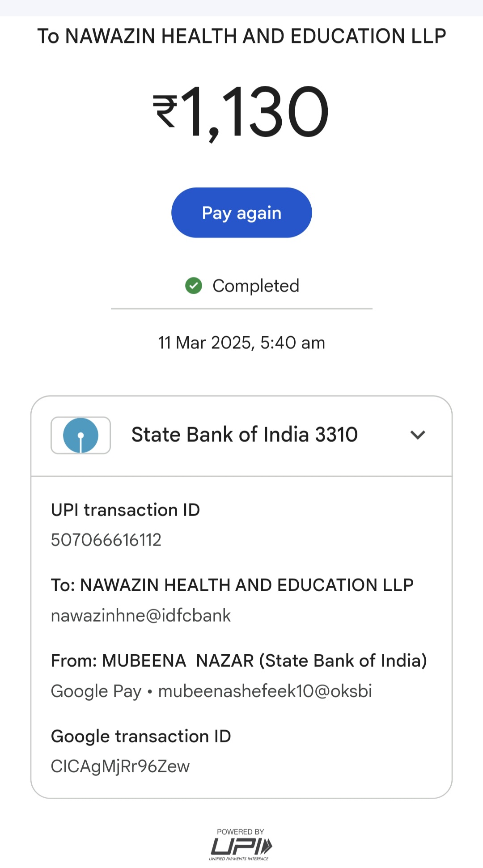Click the payee name heading at top
Viewport: 483px width, 868px height.
pyautogui.click(x=241, y=36)
